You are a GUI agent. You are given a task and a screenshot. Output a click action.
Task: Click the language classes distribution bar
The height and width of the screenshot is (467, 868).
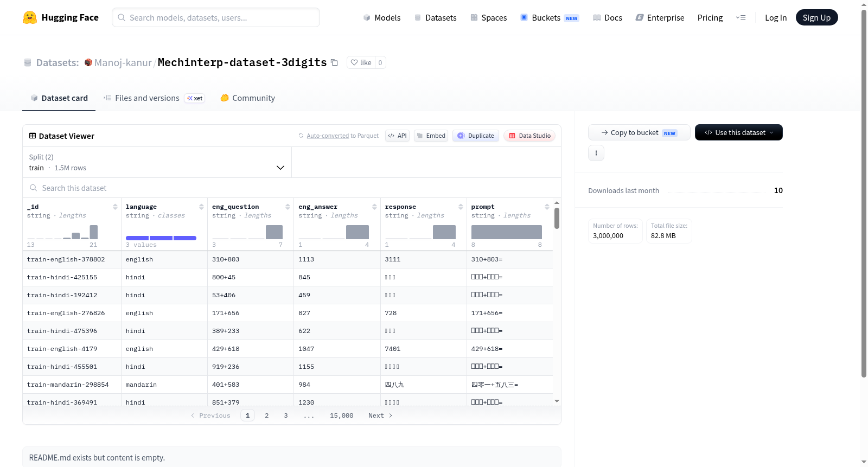161,238
